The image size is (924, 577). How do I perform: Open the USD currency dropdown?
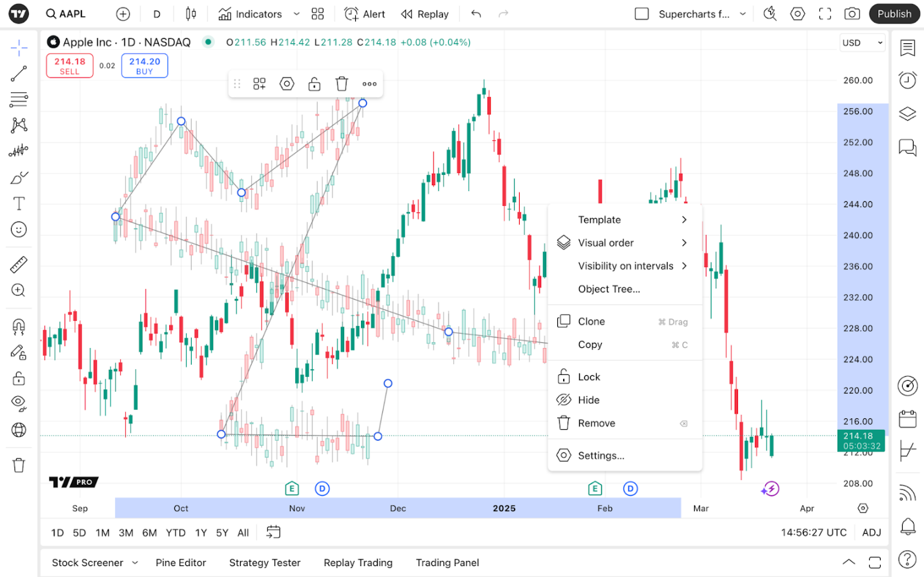click(862, 43)
